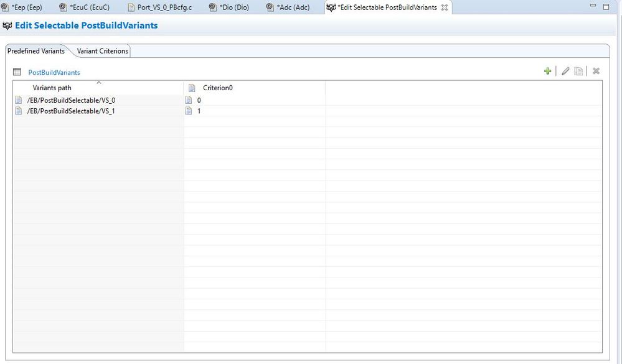Click the value icon beside criterion 0
This screenshot has width=622, height=364.
coord(189,100)
